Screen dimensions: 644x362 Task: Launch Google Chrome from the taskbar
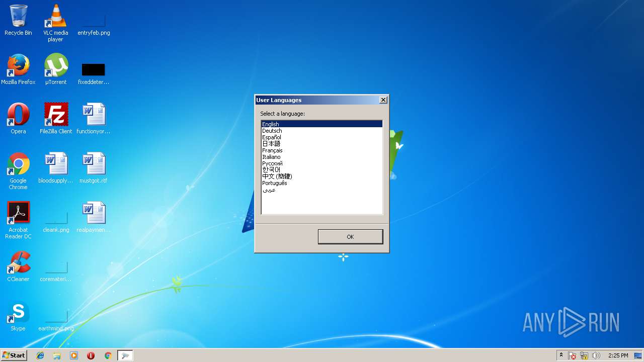(x=108, y=355)
